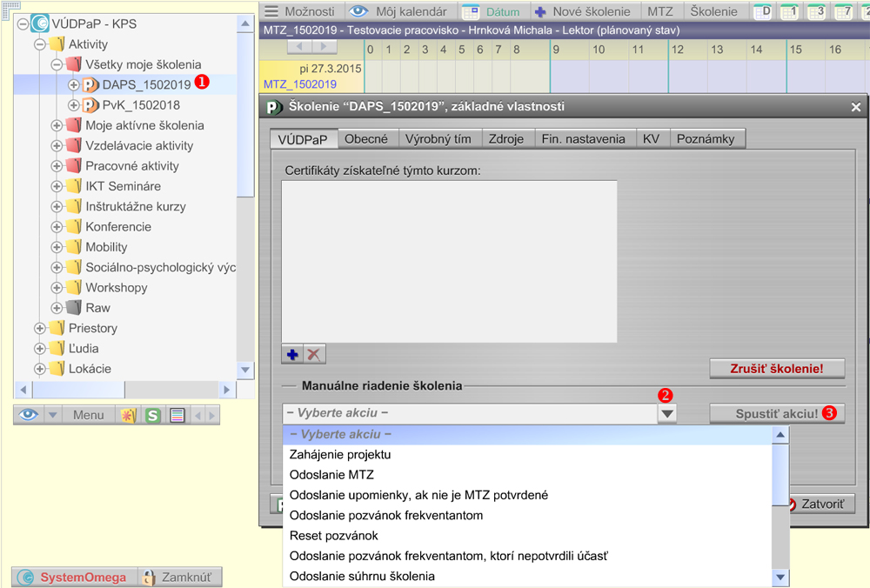870x588 pixels.
Task: Select DAPS_1502019 in the tree
Action: 145,84
